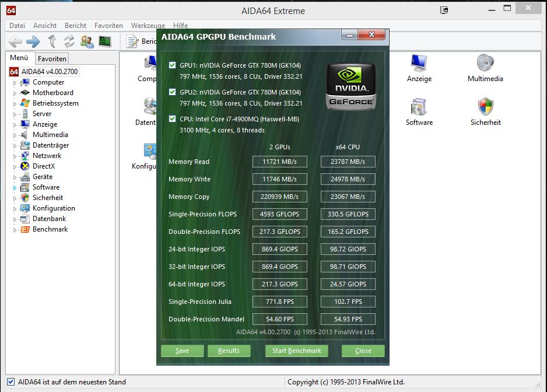Image resolution: width=547 pixels, height=392 pixels.
Task: Open the users manager toolbar icon
Action: click(x=87, y=41)
